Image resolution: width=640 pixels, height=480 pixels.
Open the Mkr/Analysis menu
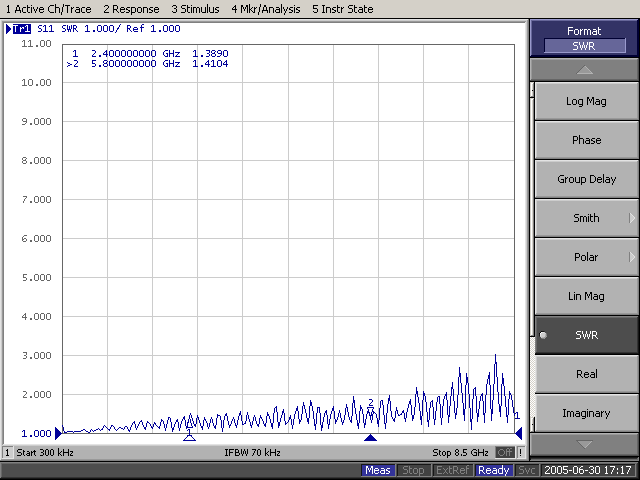266,9
